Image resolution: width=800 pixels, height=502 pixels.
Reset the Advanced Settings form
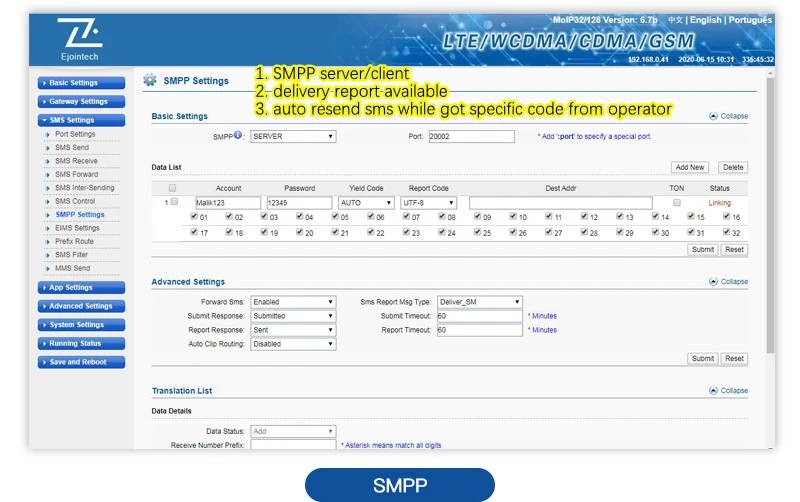(734, 359)
